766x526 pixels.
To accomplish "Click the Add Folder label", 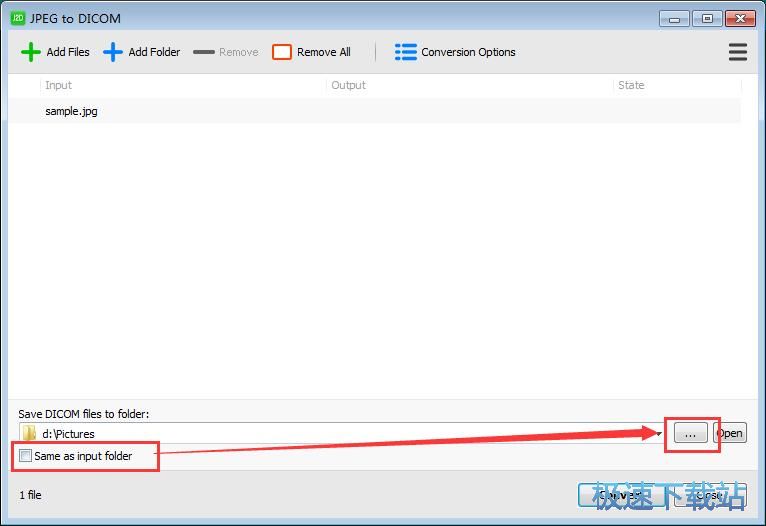I will pos(154,52).
